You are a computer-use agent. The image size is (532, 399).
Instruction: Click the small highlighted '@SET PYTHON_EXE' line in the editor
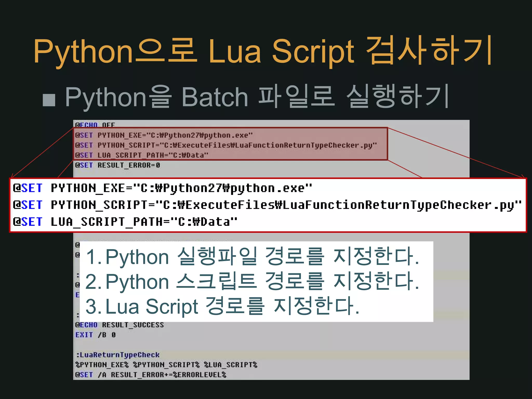coord(164,135)
